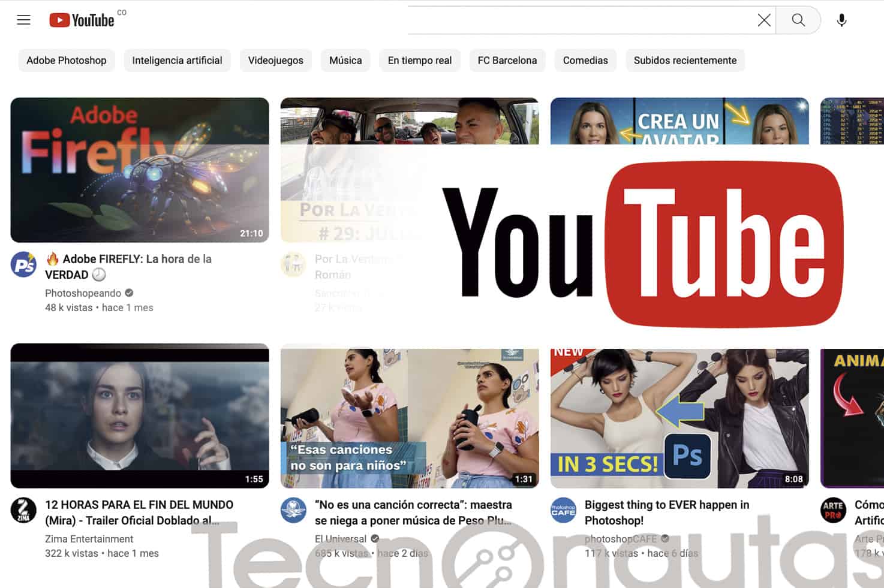Go to the El Universal channel name
Viewport: 884px width, 588px height.
coord(341,539)
